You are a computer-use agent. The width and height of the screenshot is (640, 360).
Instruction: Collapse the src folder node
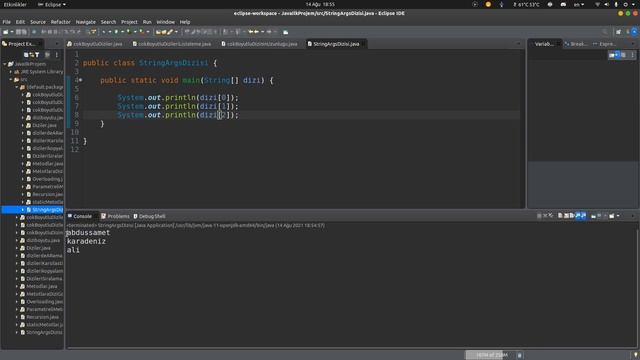(x=11, y=80)
